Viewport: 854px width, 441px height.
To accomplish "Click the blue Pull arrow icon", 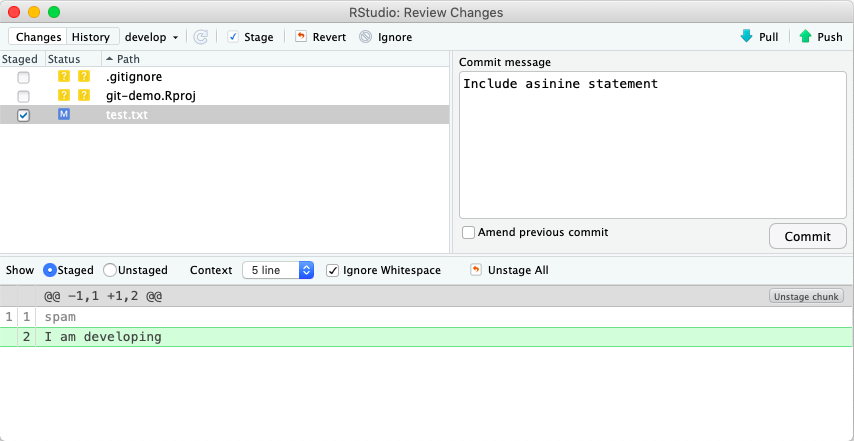I will click(746, 36).
